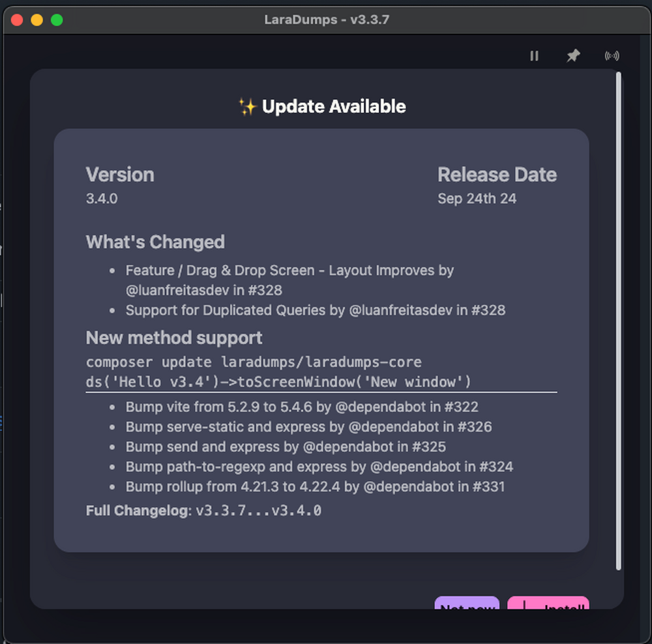Open pull request #324 for path-to-regexp bump

[x=496, y=467]
